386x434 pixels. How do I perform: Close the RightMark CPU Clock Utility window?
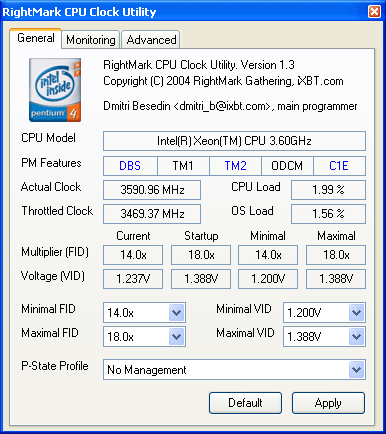click(x=374, y=12)
